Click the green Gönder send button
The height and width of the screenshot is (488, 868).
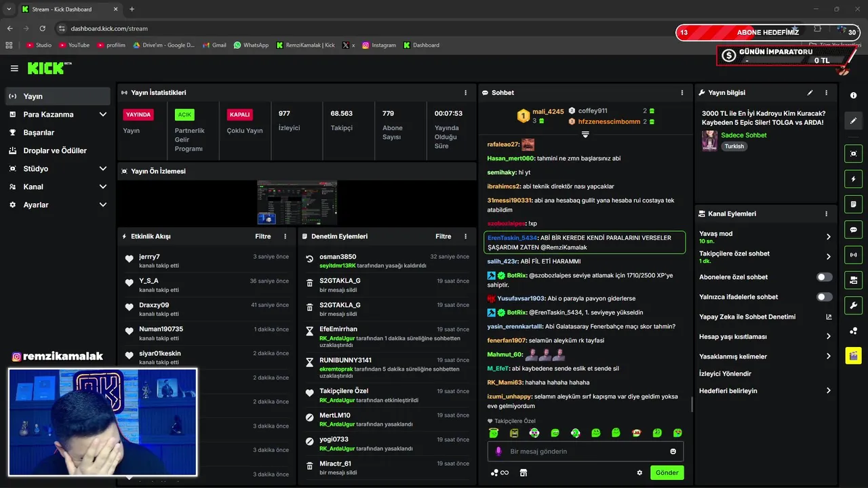667,473
